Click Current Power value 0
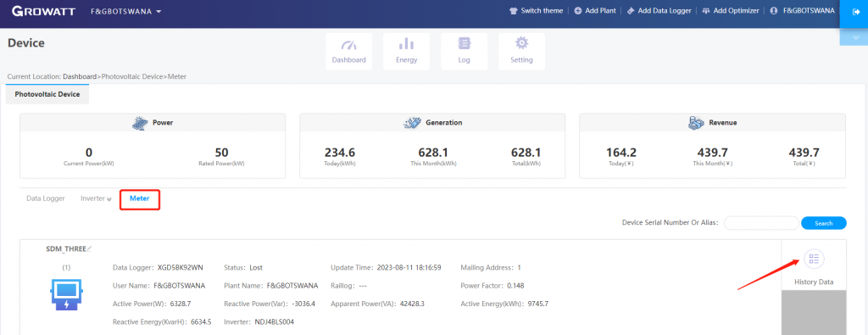The height and width of the screenshot is (335, 868). tap(88, 153)
